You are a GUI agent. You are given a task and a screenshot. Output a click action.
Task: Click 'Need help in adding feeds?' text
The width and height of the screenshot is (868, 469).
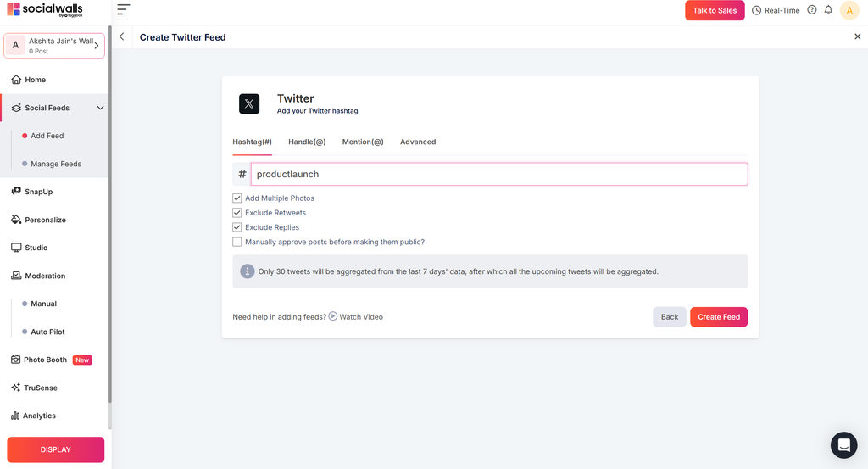click(280, 316)
